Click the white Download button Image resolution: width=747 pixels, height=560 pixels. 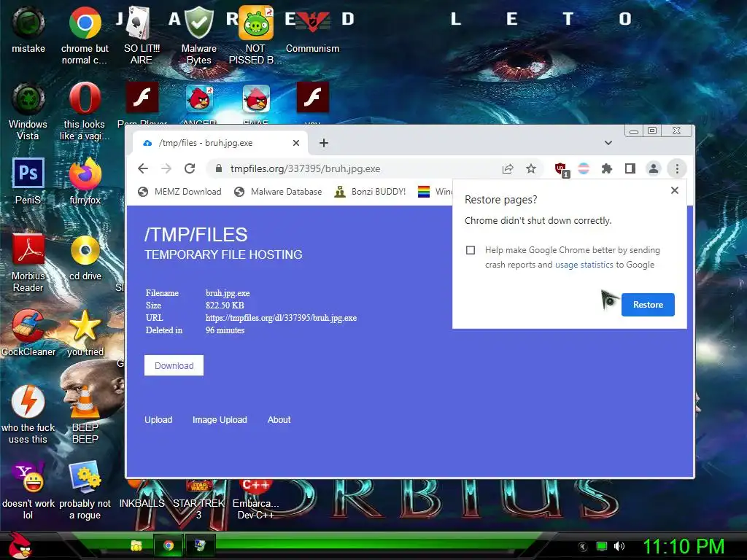(x=174, y=366)
